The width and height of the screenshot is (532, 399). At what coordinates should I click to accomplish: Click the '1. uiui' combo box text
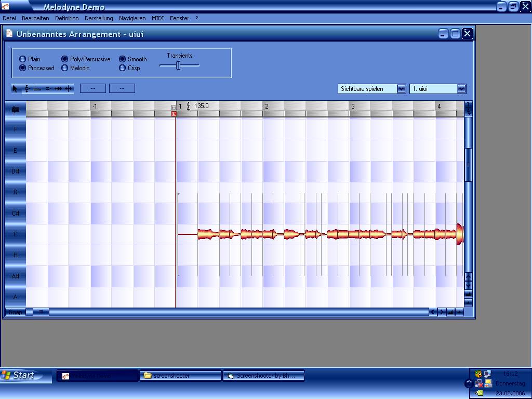420,89
